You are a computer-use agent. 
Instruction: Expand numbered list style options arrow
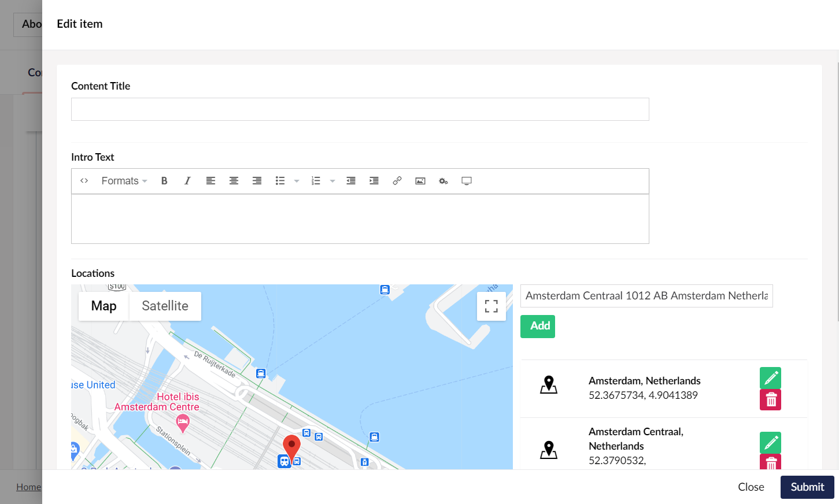[332, 181]
